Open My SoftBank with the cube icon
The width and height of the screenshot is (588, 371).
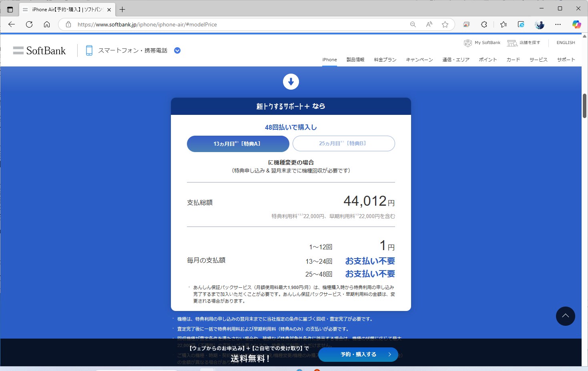point(468,43)
